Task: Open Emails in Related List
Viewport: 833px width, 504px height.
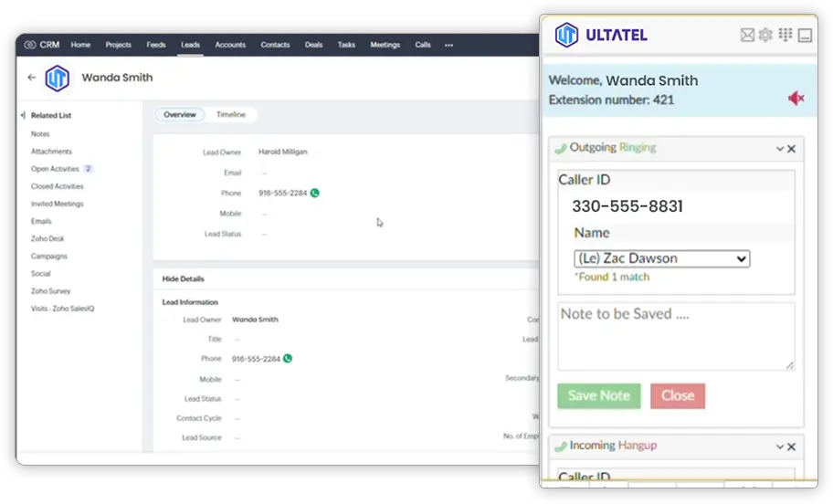Action: click(41, 222)
